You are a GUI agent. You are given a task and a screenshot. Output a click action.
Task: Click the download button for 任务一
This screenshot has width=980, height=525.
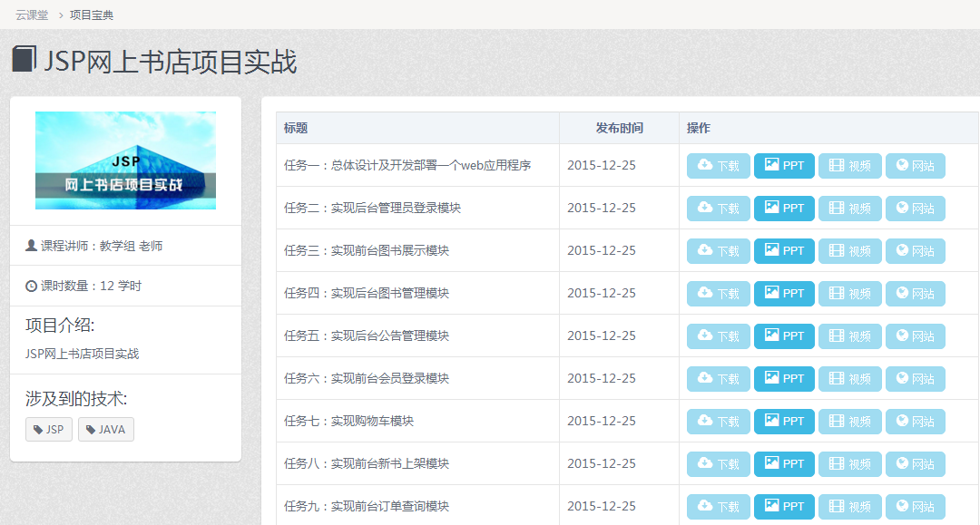pos(718,166)
